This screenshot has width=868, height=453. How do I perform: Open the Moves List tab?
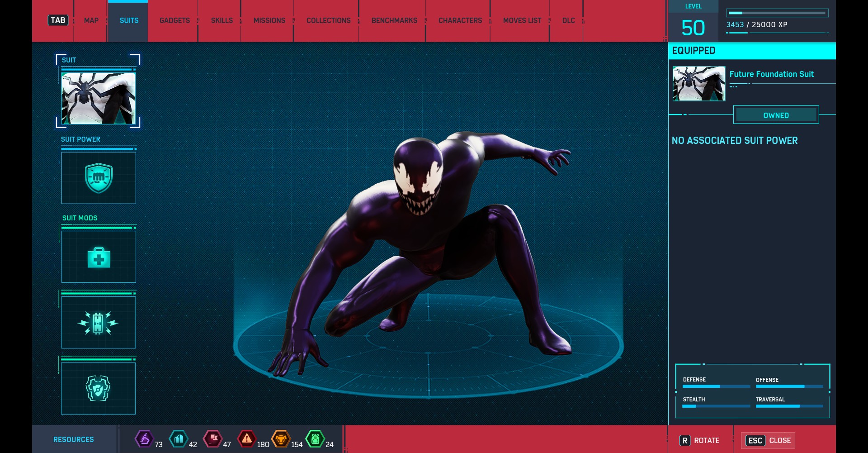pos(522,21)
